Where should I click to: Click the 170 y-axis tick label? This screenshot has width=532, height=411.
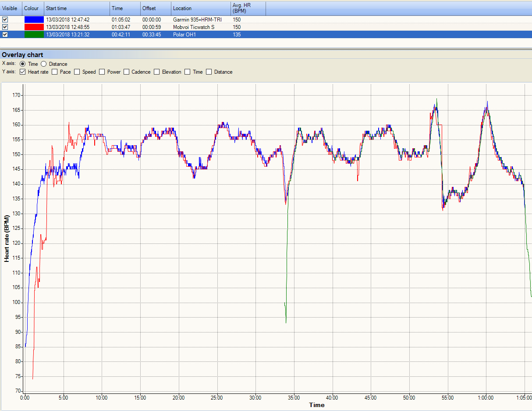[17, 95]
